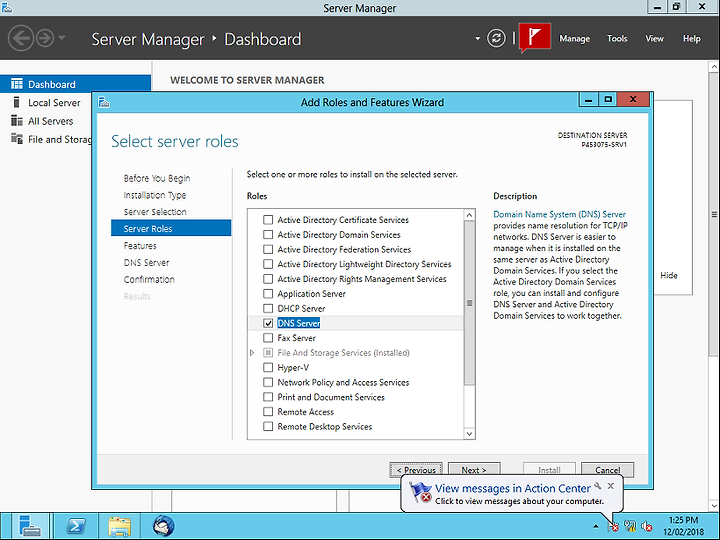Select Local Server in the navigation pane
Image resolution: width=720 pixels, height=540 pixels.
54,102
